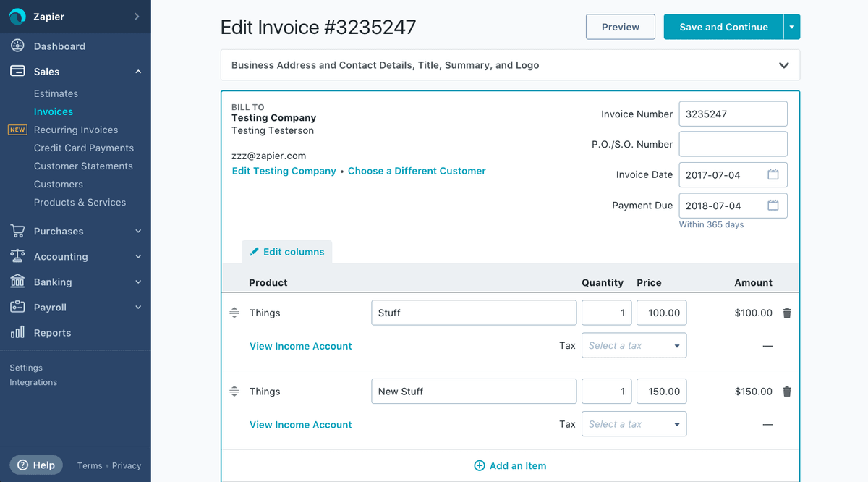Image resolution: width=868 pixels, height=482 pixels.
Task: Click the Reports bar chart icon
Action: pos(17,332)
